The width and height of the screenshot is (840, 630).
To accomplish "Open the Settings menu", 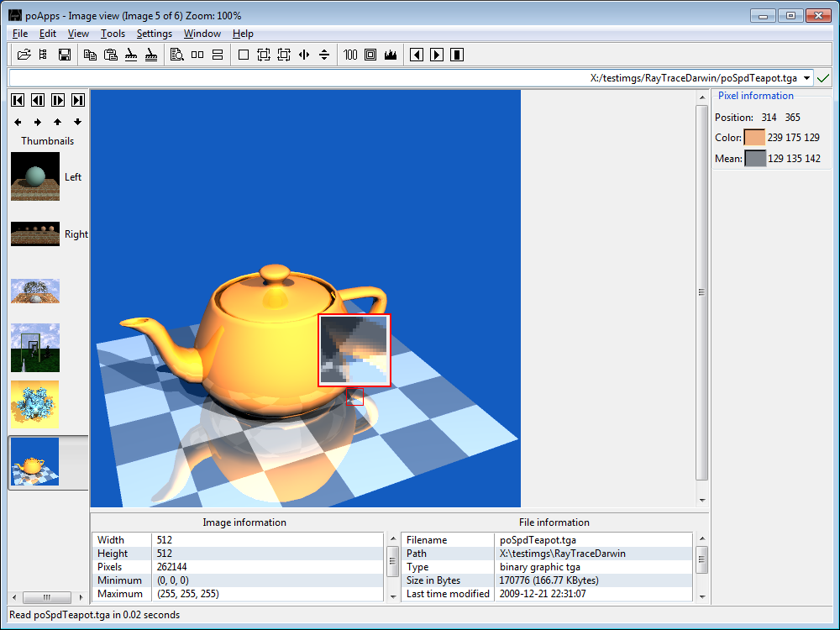I will tap(155, 34).
